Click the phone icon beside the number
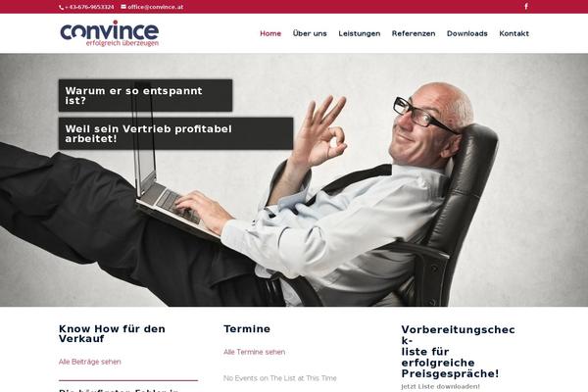This screenshot has width=588, height=392. pyautogui.click(x=62, y=7)
